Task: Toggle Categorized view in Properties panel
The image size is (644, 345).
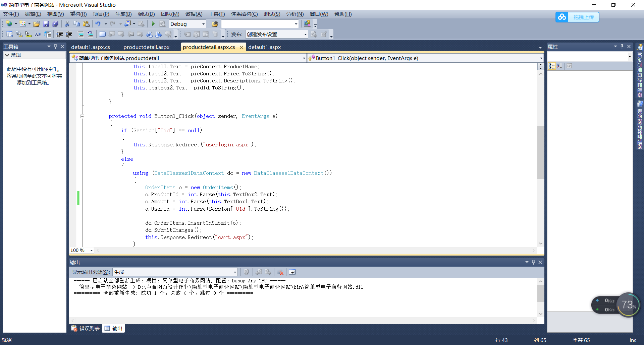Action: [x=552, y=66]
